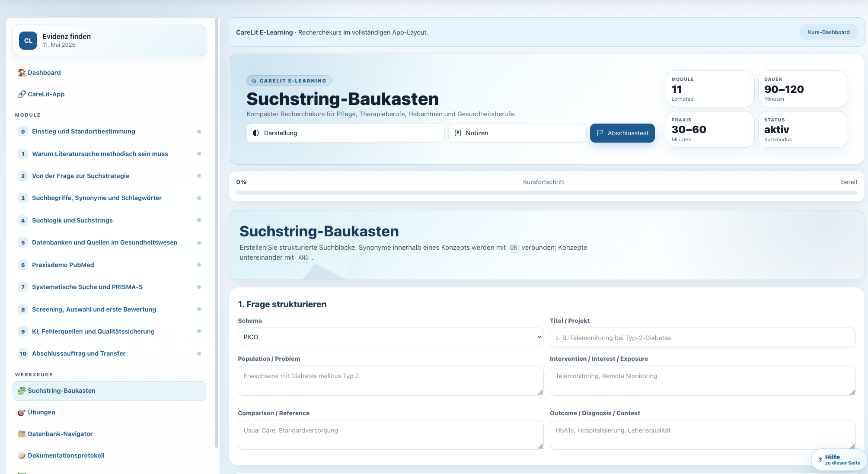
Task: Open the Dokumentationsprotokoll tool
Action: click(109, 455)
